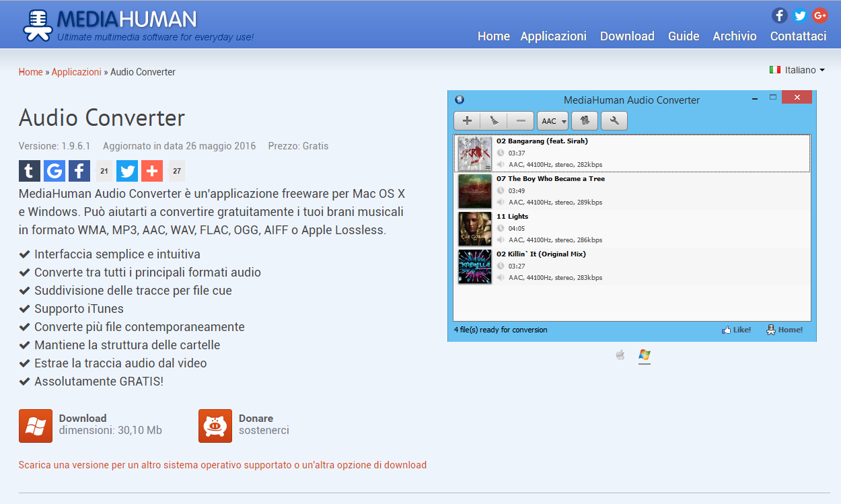841x504 pixels.
Task: Click the 02 Killin` It (Original Mix) title
Action: pyautogui.click(x=542, y=254)
